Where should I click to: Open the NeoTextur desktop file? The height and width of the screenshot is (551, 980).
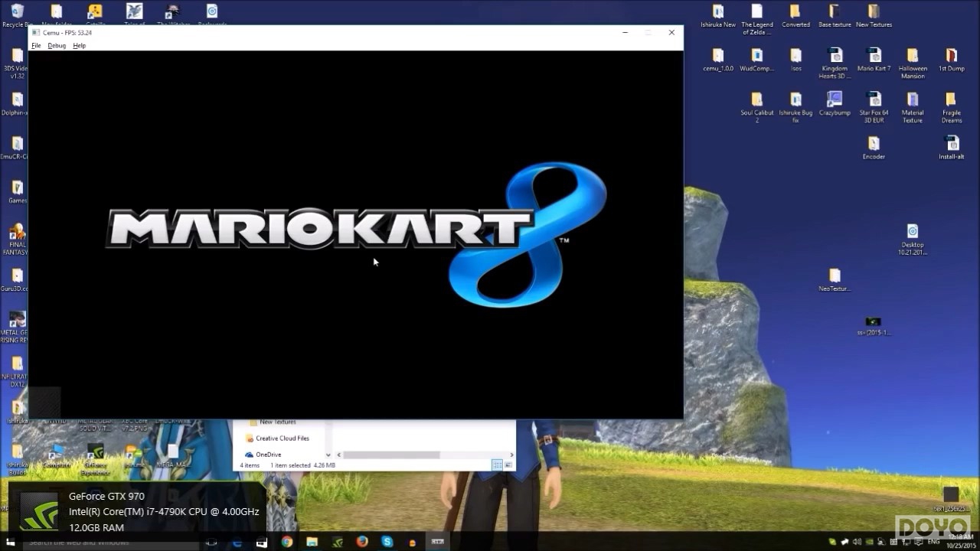[835, 280]
